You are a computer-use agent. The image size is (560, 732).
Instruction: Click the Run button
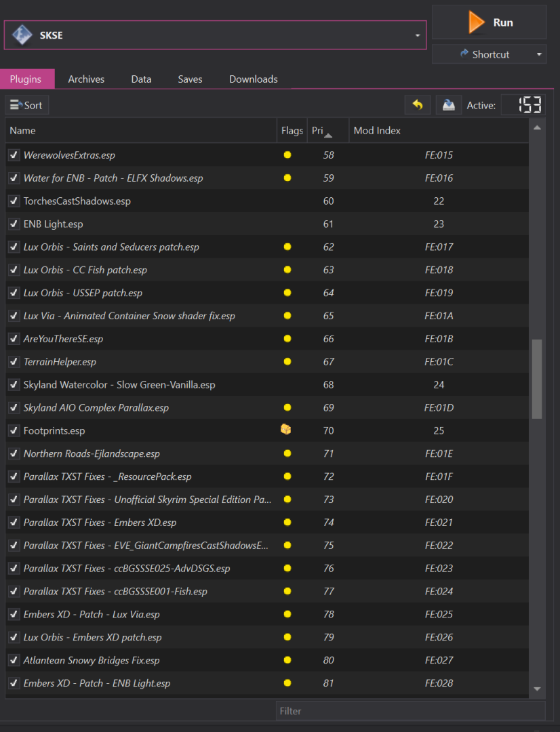489,22
